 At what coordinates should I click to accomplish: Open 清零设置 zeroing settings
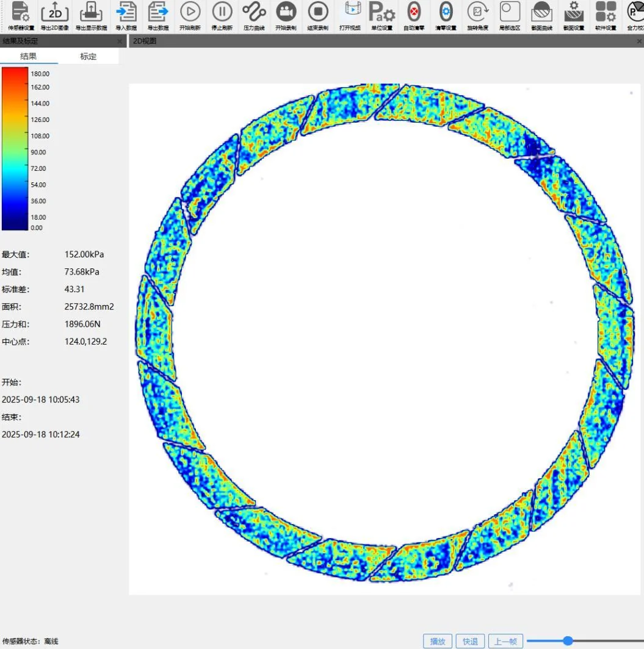click(446, 16)
